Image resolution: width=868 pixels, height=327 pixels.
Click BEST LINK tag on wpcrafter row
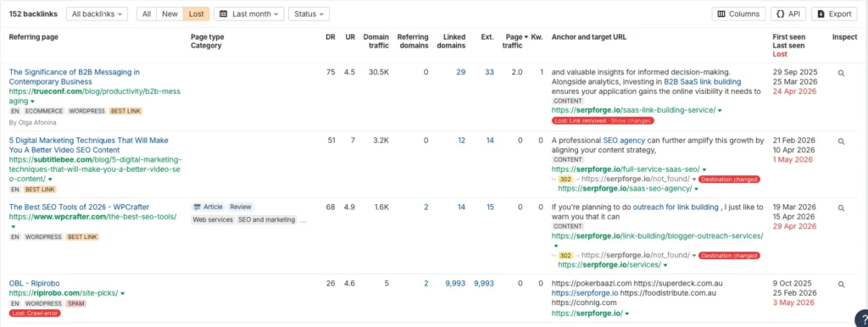[82, 237]
